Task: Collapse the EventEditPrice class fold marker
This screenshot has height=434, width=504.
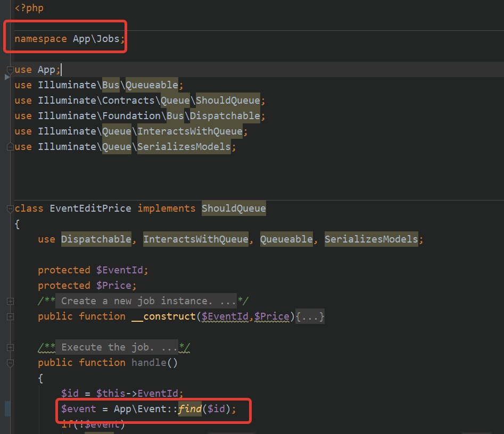Action: point(10,208)
